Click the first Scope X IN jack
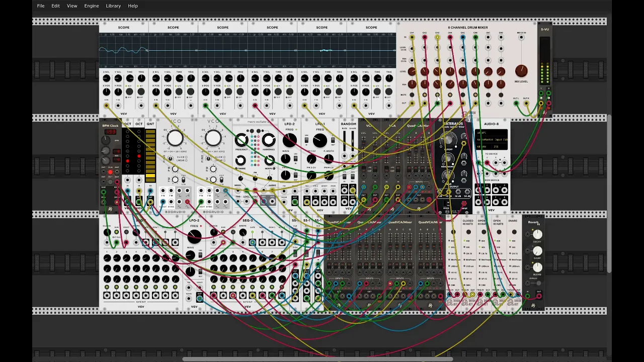This screenshot has height=362, width=644. coord(106,106)
